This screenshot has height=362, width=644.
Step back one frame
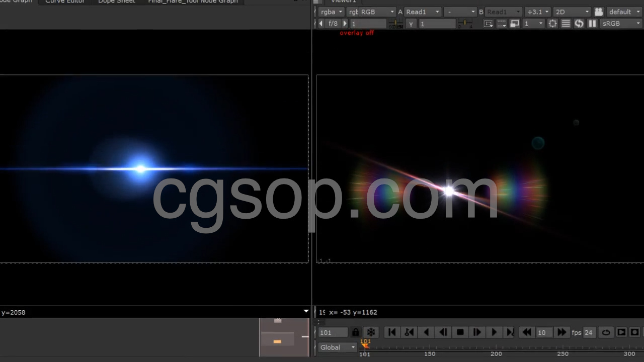tap(443, 332)
